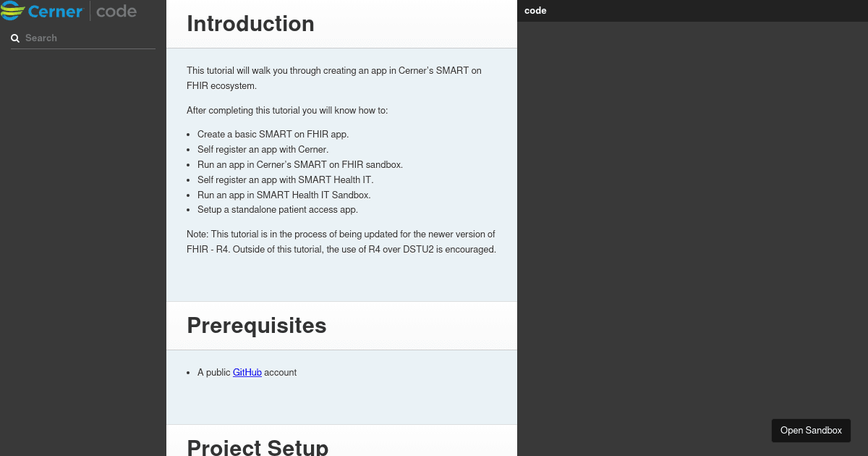This screenshot has height=456, width=868.
Task: Click the note about FHIR R4 updates
Action: point(341,241)
